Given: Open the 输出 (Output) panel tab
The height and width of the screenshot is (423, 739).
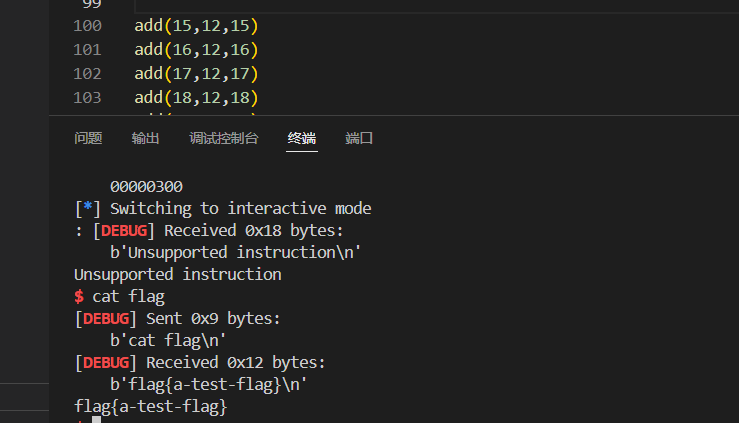Looking at the screenshot, I should click(145, 138).
